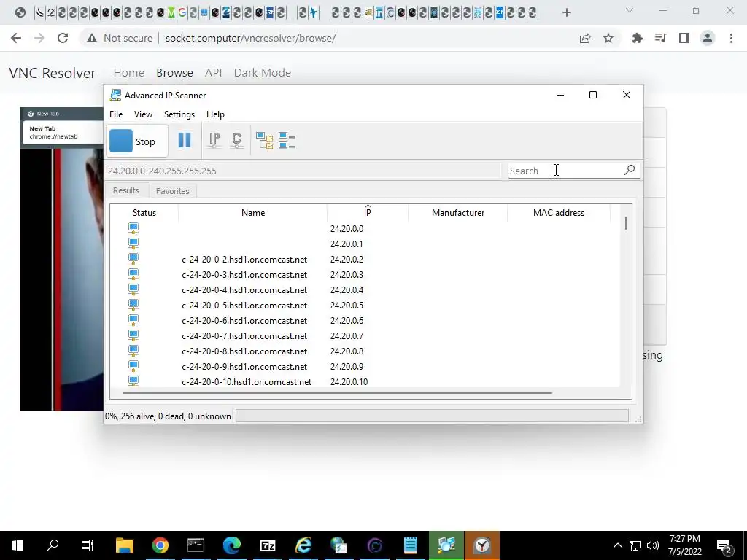Open a new Chrome tab with plus
This screenshot has width=747, height=560.
click(x=566, y=12)
